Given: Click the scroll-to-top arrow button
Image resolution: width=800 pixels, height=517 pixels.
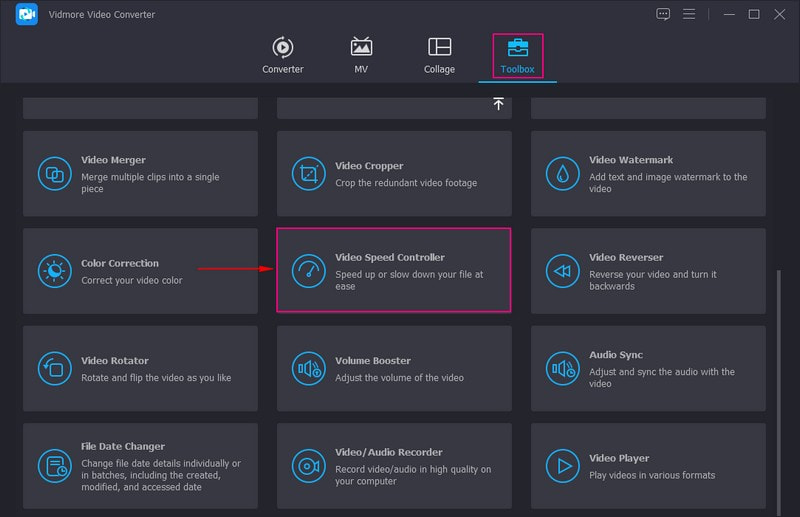Looking at the screenshot, I should coord(498,104).
